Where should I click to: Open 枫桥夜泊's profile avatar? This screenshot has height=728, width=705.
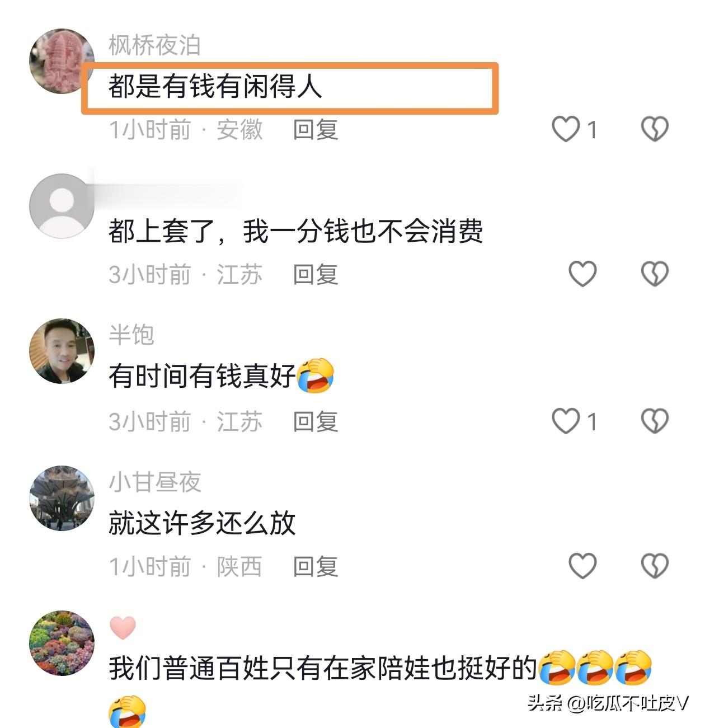[x=62, y=61]
